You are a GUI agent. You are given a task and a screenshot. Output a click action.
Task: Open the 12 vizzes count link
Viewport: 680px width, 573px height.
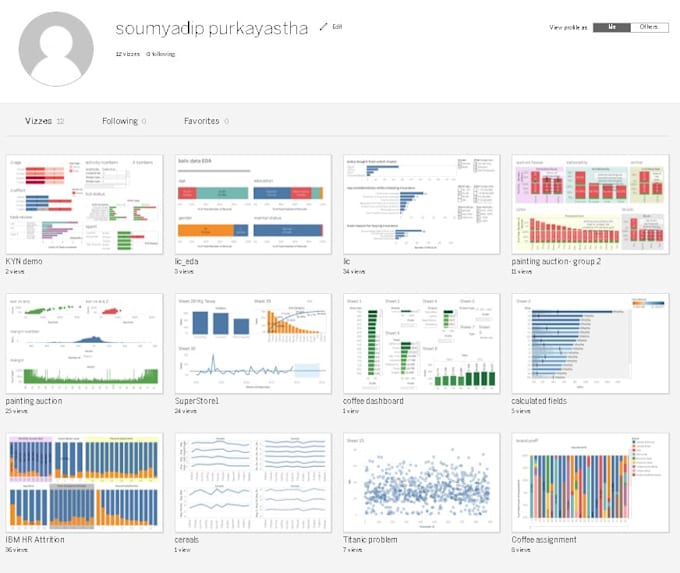128,54
